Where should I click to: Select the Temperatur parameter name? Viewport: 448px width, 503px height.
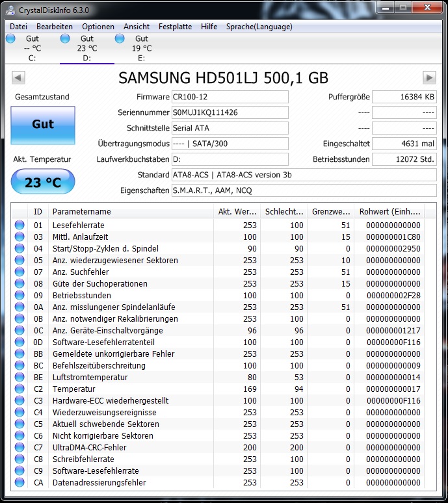click(x=74, y=389)
